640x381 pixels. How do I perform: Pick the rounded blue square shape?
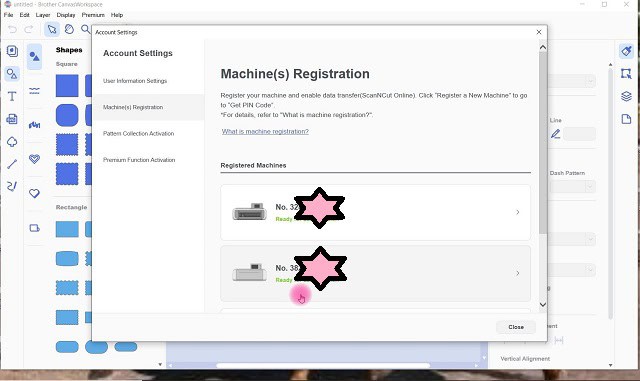coord(67,115)
